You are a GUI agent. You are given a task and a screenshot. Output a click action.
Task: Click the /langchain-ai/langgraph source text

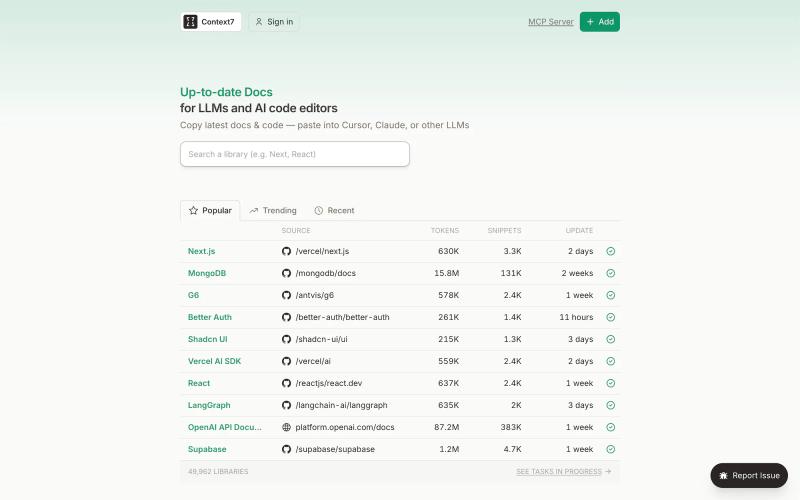point(341,405)
